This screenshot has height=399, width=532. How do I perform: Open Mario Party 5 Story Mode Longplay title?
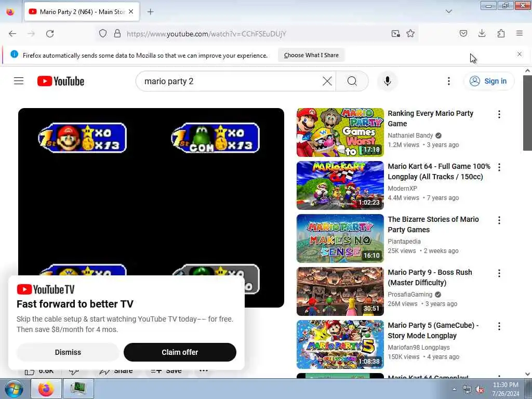(433, 330)
